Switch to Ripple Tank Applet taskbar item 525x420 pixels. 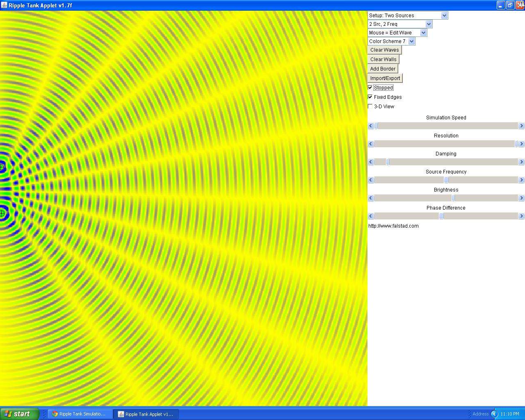pyautogui.click(x=146, y=414)
